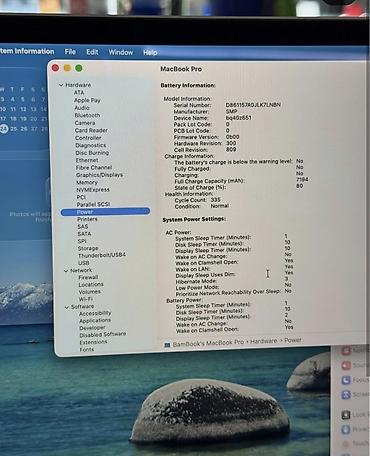The height and width of the screenshot is (456, 370).
Task: Select PCI in the sidebar
Action: 81,197
